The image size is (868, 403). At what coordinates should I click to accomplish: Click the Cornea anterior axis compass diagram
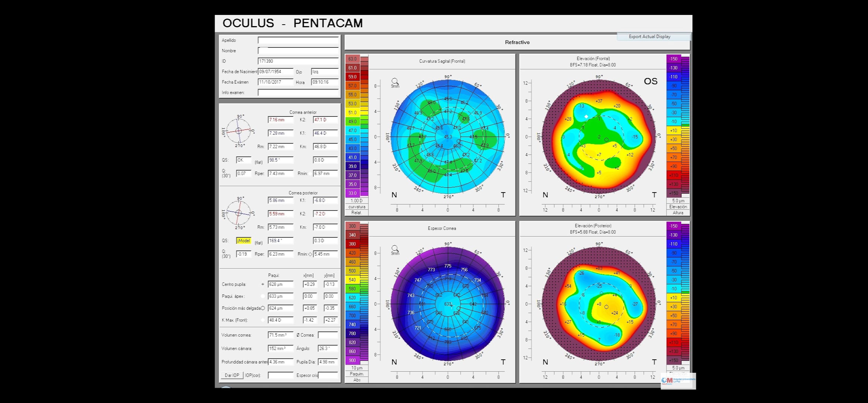(239, 131)
